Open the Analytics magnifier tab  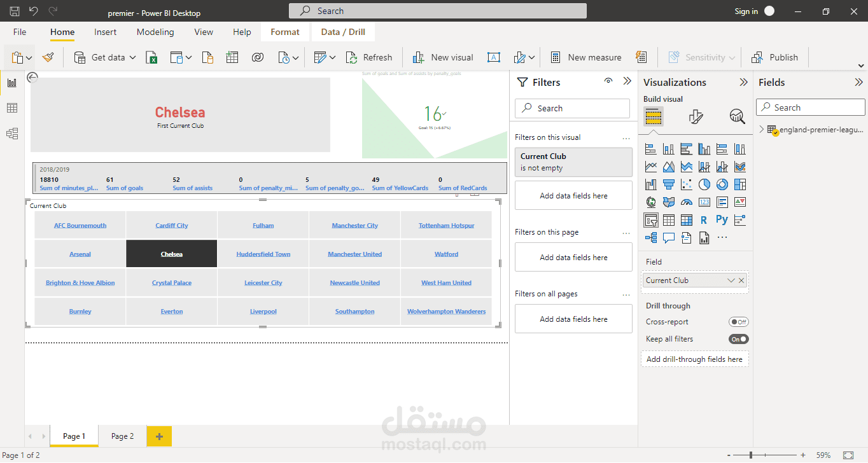coord(738,116)
